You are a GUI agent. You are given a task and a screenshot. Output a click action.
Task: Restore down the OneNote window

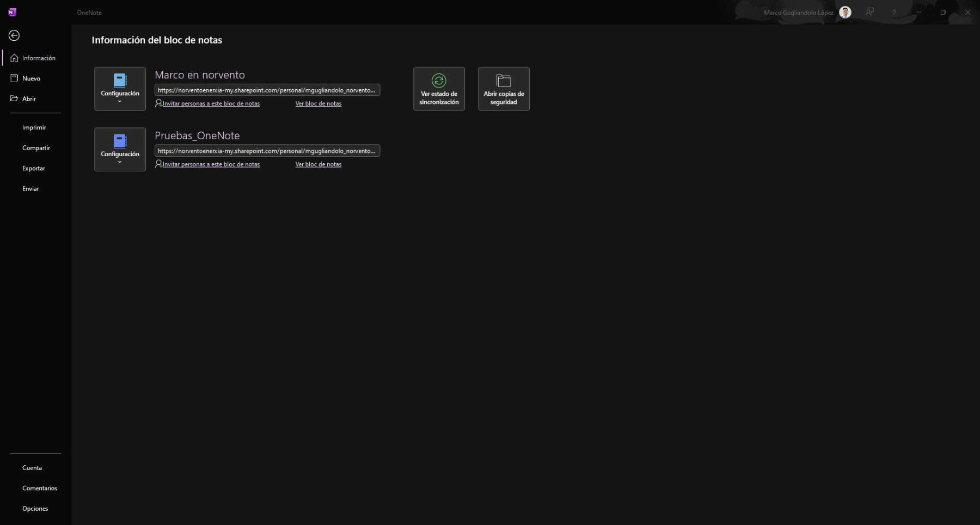coord(943,12)
